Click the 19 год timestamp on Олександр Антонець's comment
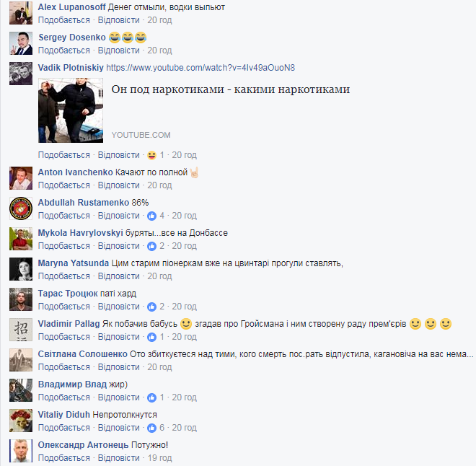Image resolution: width=476 pixels, height=466 pixels. [159, 458]
